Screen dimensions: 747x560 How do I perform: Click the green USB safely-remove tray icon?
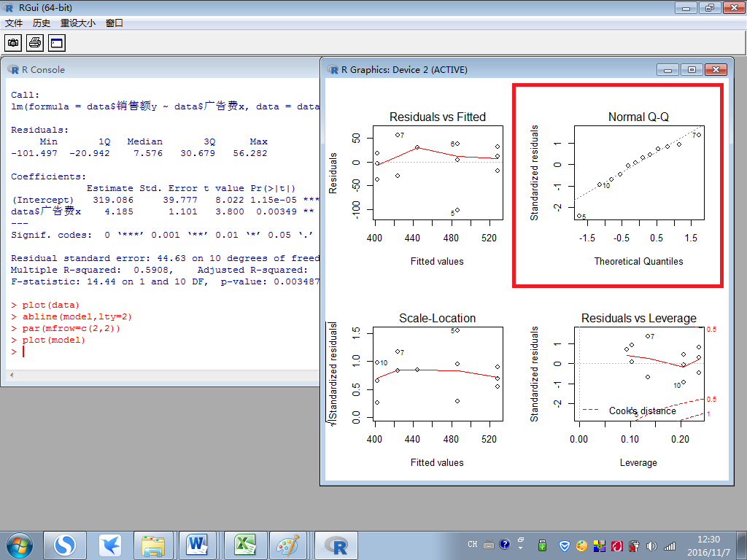pyautogui.click(x=542, y=545)
